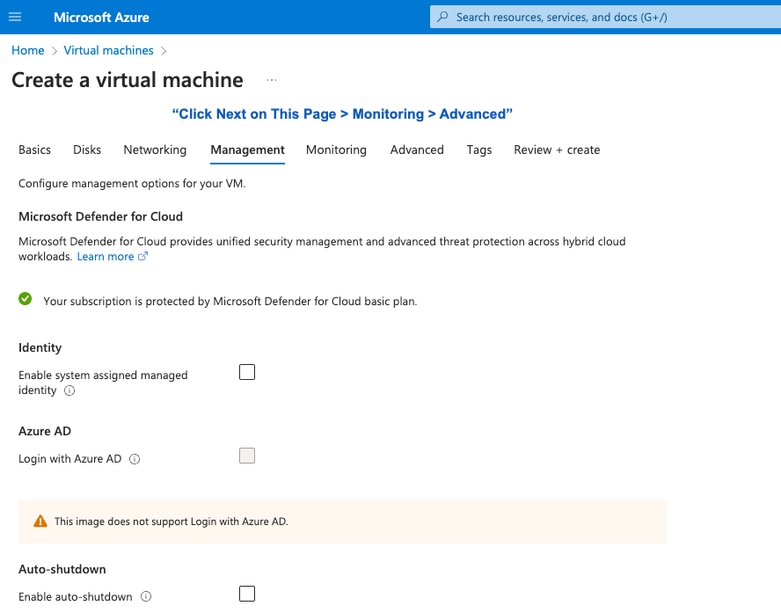Toggle the Login with Azure AD checkbox

coord(247,456)
